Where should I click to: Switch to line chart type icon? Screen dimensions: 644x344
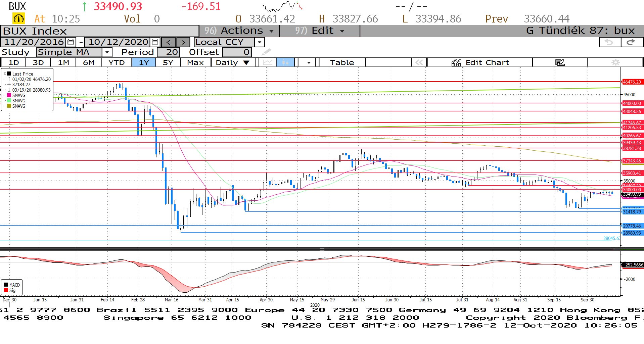click(268, 62)
